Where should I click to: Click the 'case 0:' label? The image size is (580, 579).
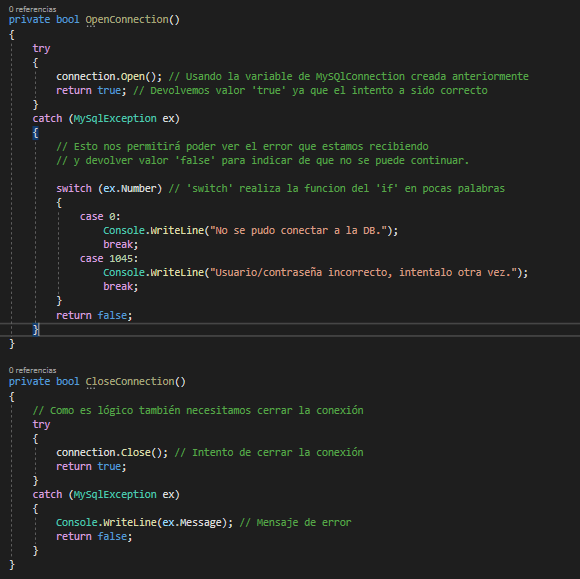tap(100, 217)
